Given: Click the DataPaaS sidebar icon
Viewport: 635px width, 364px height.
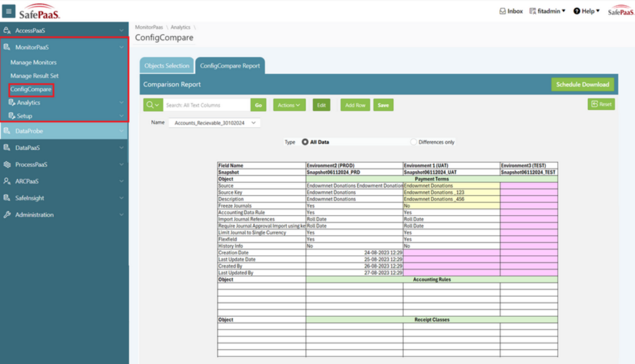Looking at the screenshot, I should (x=7, y=148).
